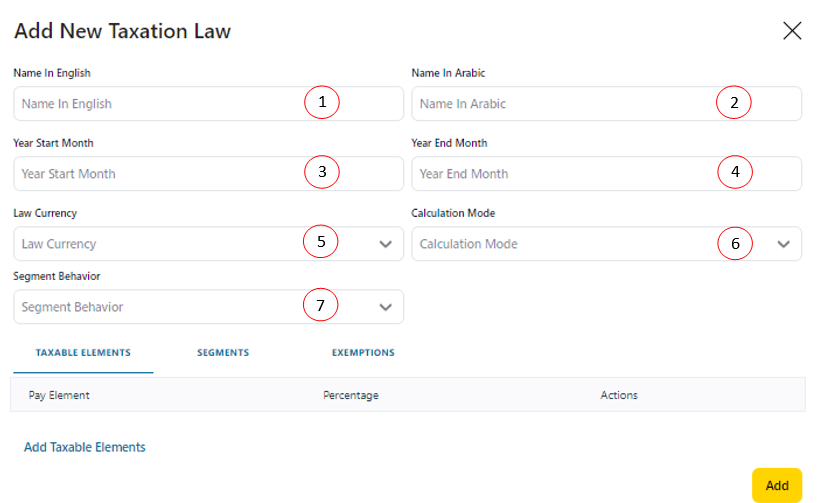This screenshot has height=503, width=819.
Task: Tap the circled number 7 marker
Action: [321, 306]
